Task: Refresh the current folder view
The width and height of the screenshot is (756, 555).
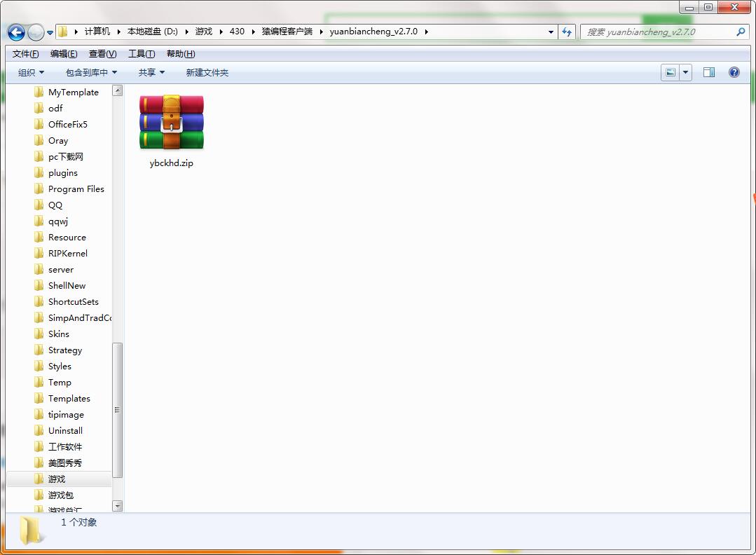Action: click(x=567, y=32)
